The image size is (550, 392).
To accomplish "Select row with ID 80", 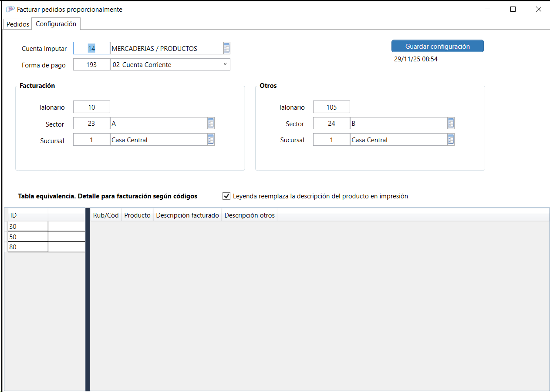I will coord(28,247).
